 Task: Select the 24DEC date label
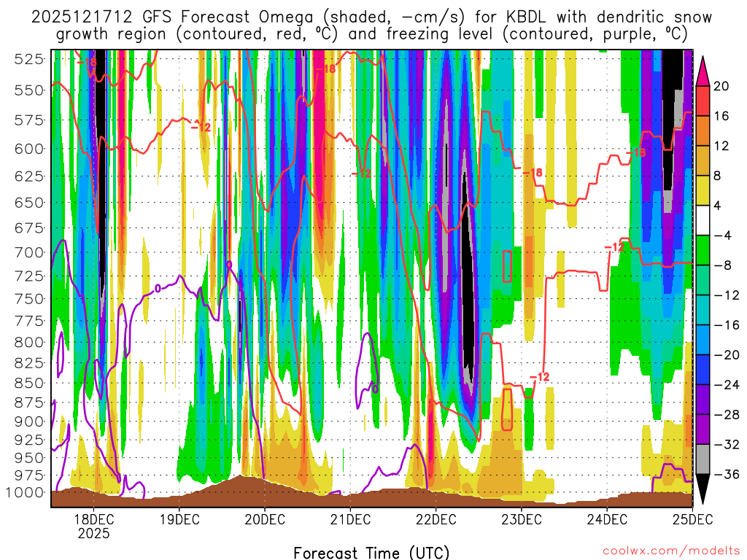[x=607, y=519]
